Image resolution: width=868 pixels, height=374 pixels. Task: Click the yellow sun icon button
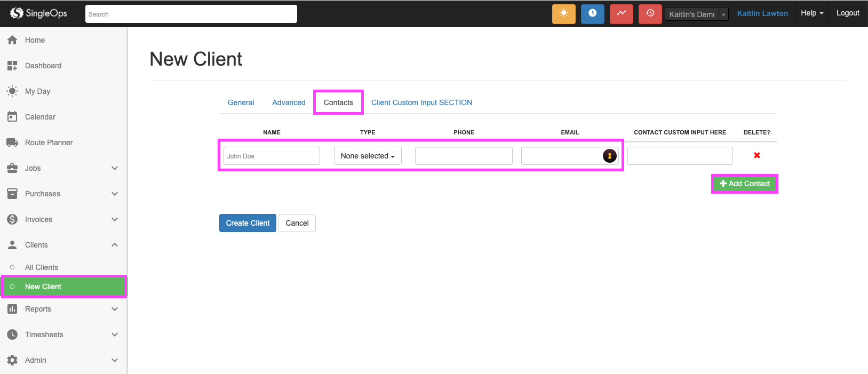(x=563, y=14)
